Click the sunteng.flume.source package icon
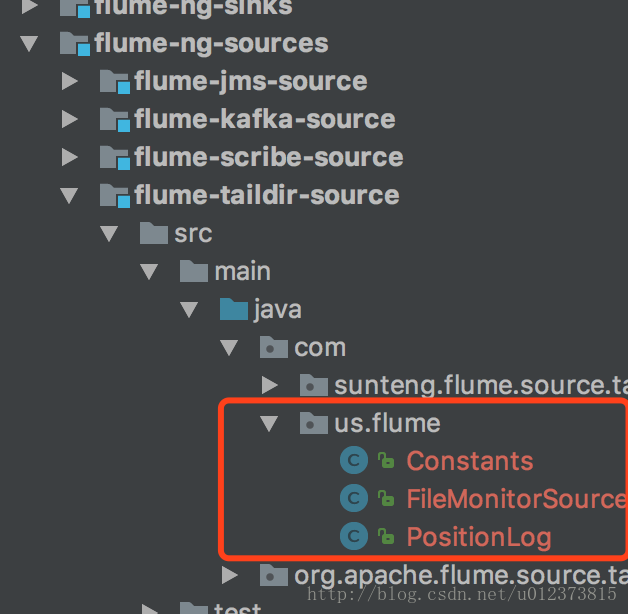This screenshot has height=614, width=628. [x=314, y=385]
